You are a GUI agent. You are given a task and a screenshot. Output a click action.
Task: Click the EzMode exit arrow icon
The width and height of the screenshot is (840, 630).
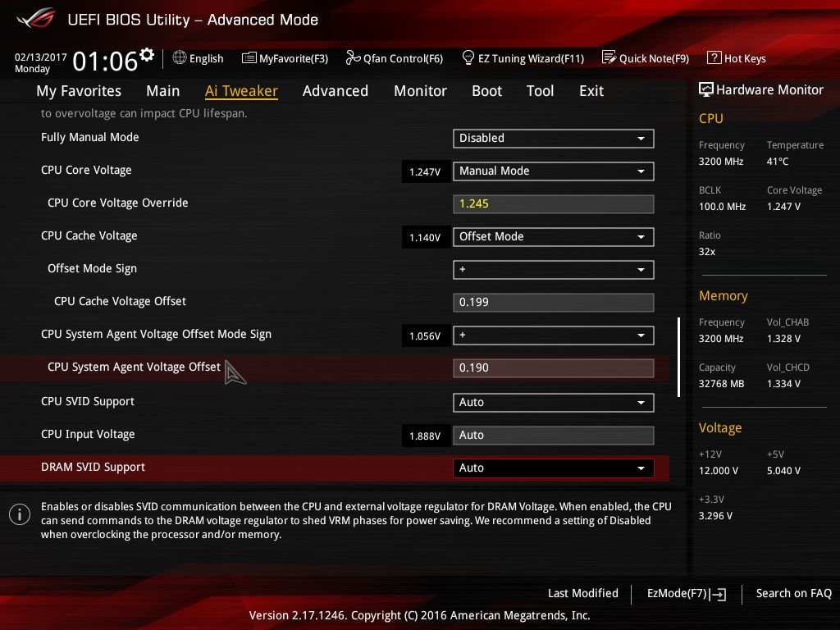tap(718, 594)
